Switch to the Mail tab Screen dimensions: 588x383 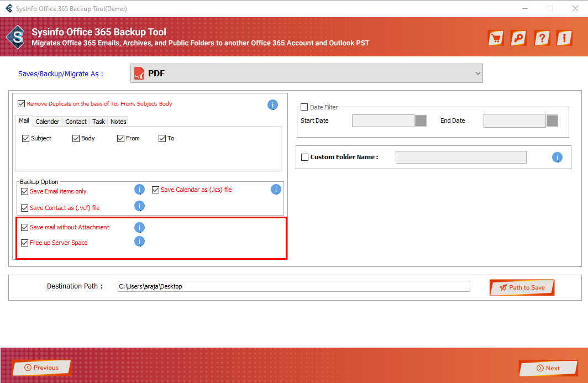[24, 121]
